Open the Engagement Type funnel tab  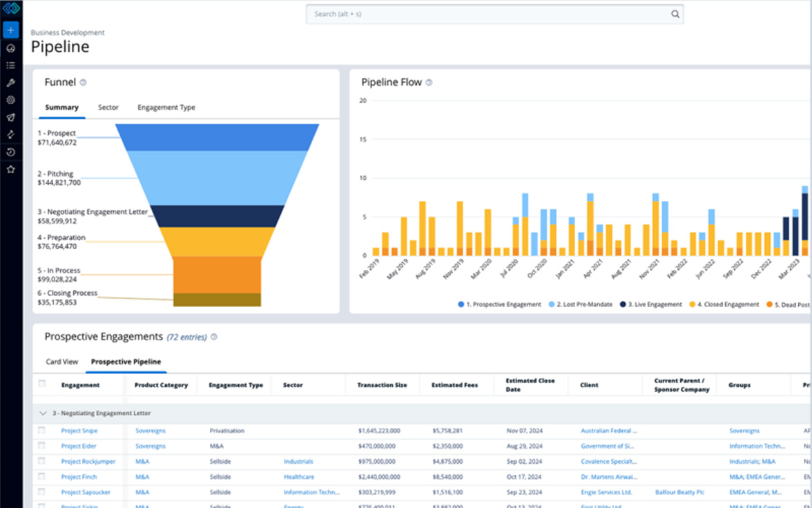[x=166, y=108]
